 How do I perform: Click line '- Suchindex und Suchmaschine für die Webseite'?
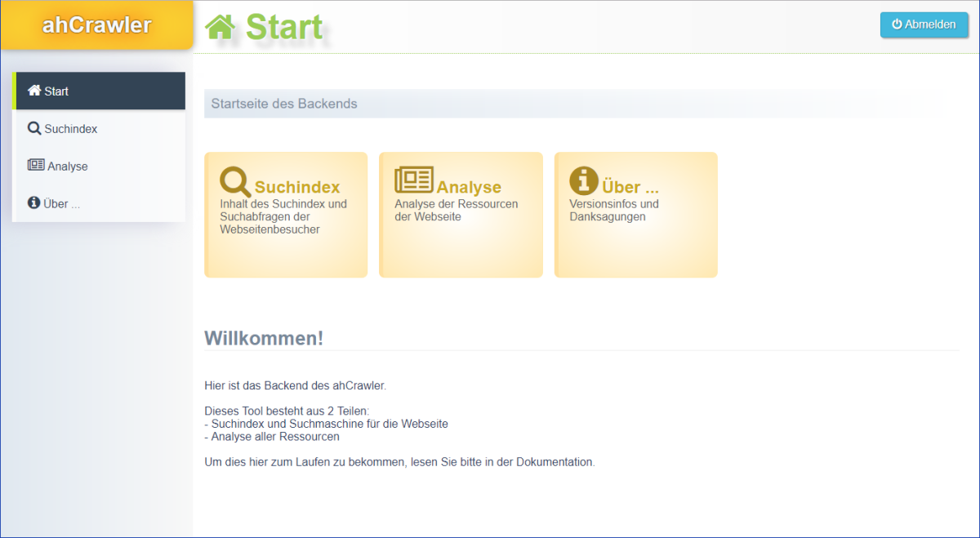326,424
